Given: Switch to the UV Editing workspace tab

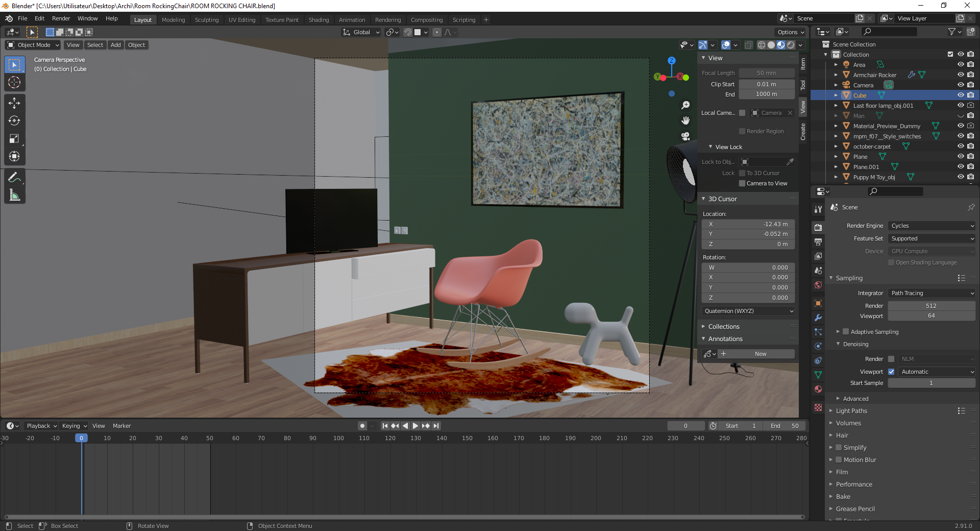Looking at the screenshot, I should click(x=242, y=20).
